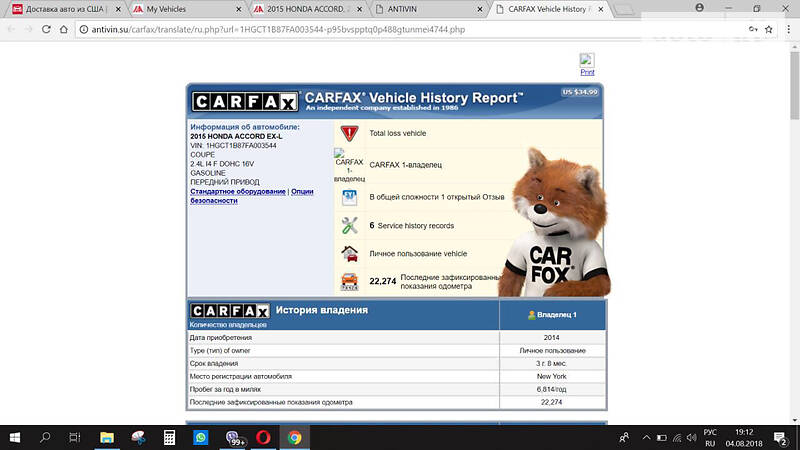Open the Chrome three-dot menu

click(788, 29)
